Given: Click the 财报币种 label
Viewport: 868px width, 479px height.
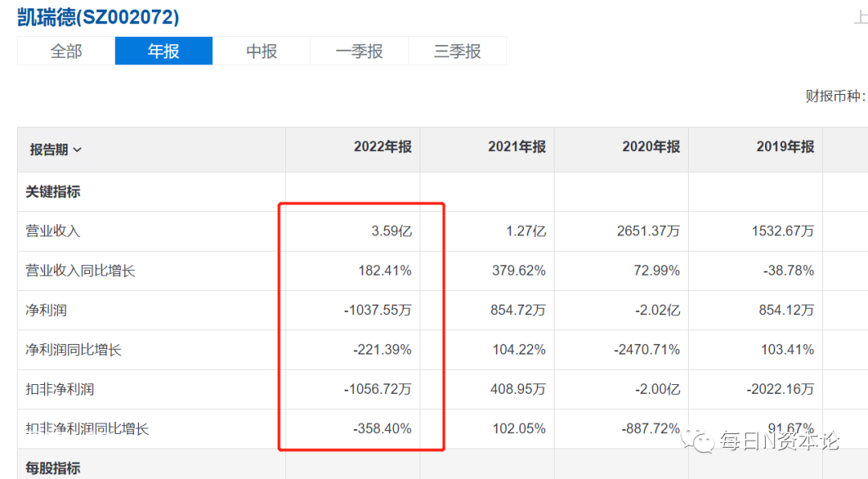Looking at the screenshot, I should pyautogui.click(x=836, y=96).
